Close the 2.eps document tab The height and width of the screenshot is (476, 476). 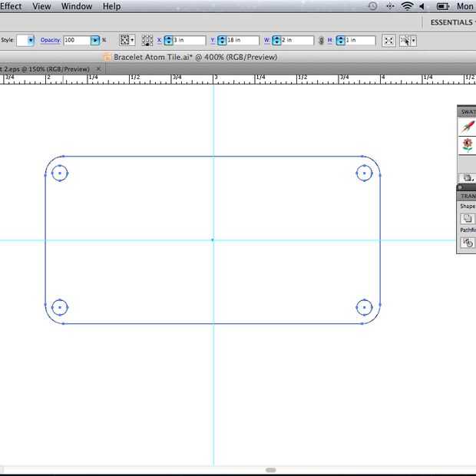point(98,69)
